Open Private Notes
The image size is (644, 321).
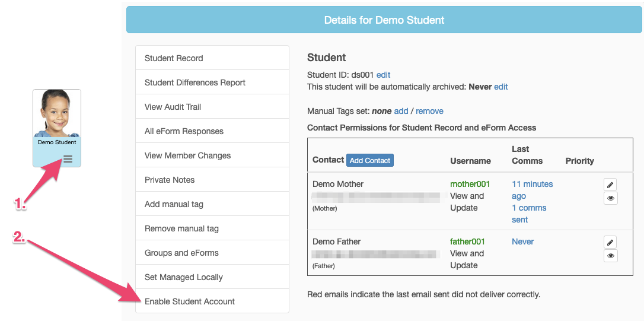pos(170,180)
